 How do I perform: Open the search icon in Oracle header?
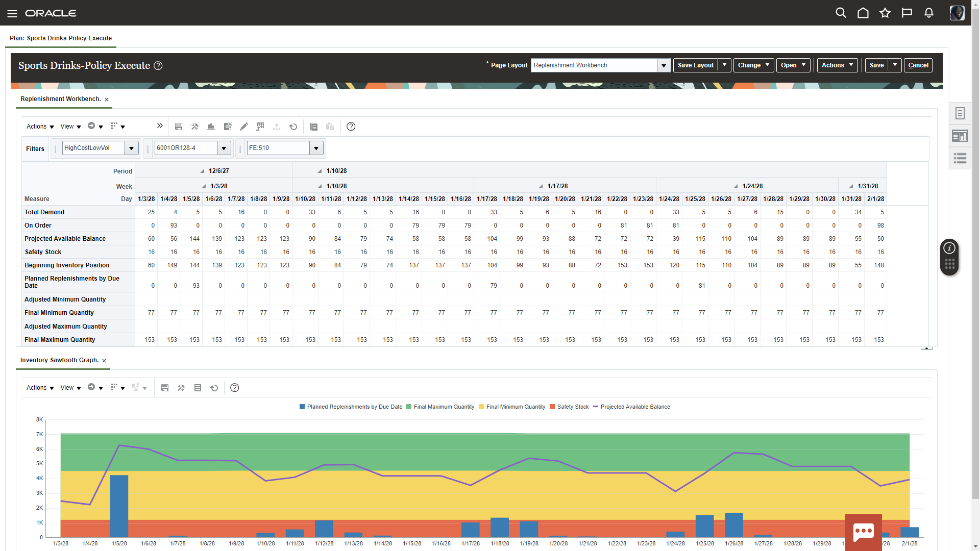(x=841, y=13)
